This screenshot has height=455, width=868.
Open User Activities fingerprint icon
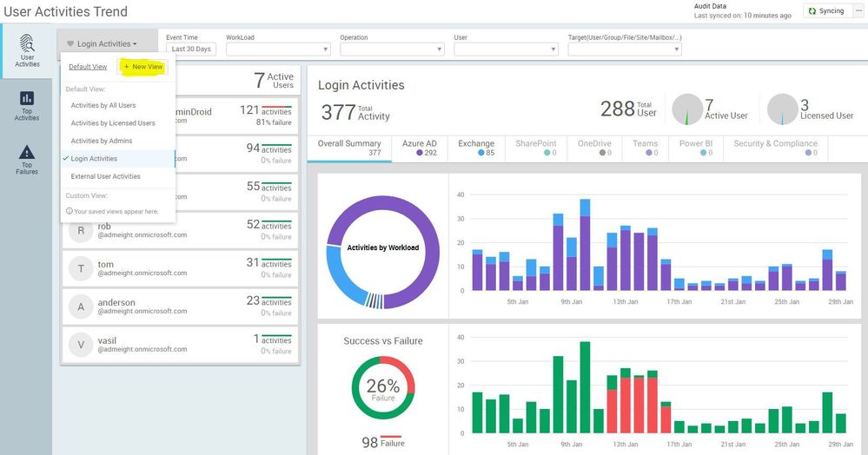(27, 43)
